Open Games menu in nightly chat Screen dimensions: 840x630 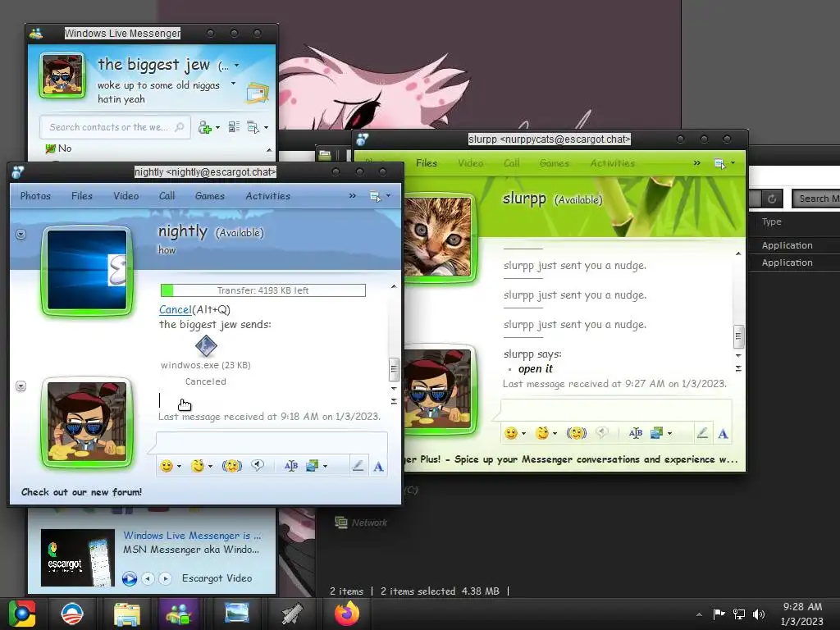210,196
